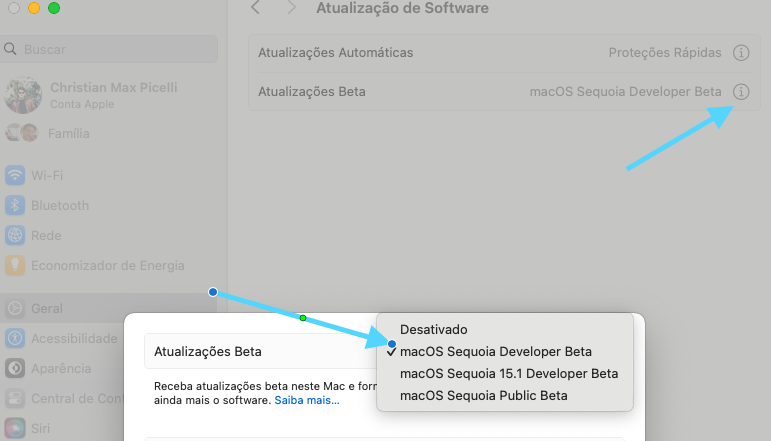
Task: Click the Bluetooth icon in sidebar
Action: (15, 206)
